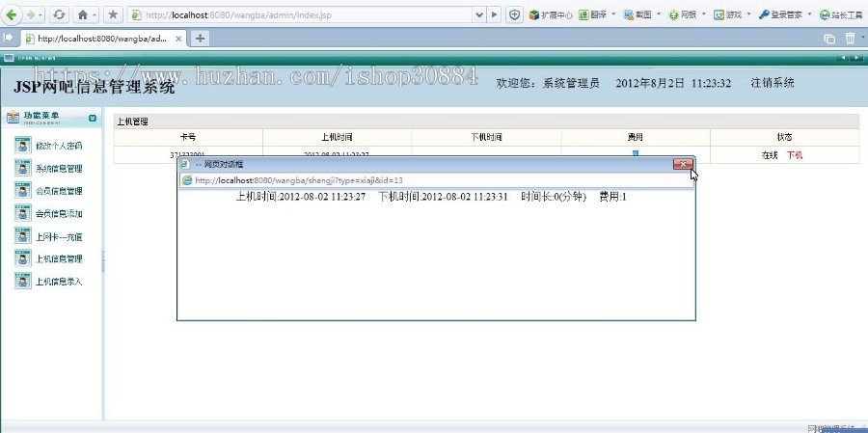
Task: Click the sidebar splitter handle
Action: click(x=103, y=260)
